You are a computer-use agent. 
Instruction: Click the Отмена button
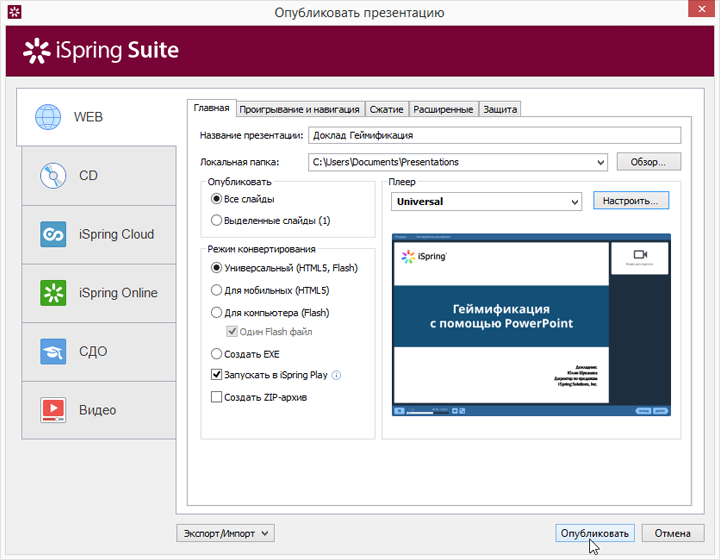coord(673,533)
